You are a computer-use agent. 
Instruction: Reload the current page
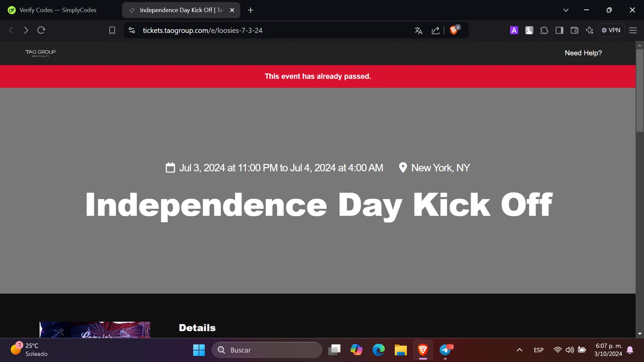[41, 30]
